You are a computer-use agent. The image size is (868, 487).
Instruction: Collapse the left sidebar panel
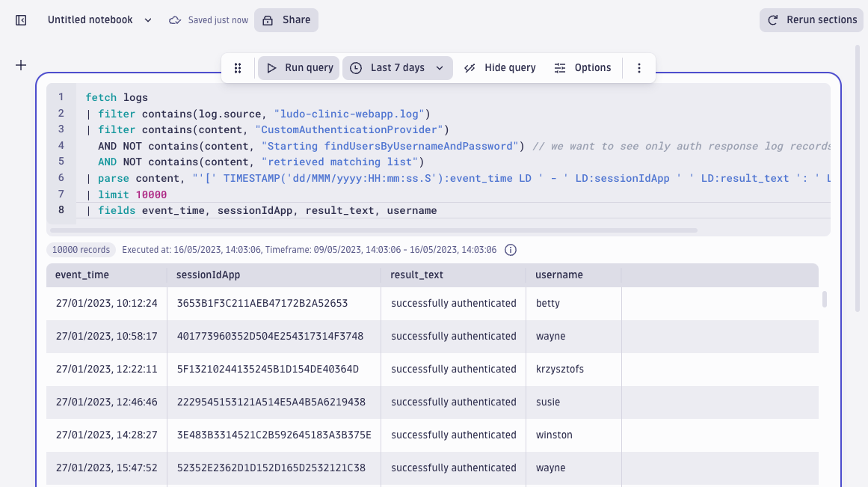pyautogui.click(x=20, y=20)
